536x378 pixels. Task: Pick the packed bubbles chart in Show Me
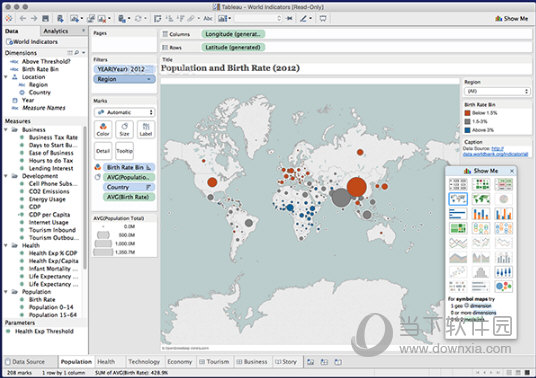click(504, 286)
